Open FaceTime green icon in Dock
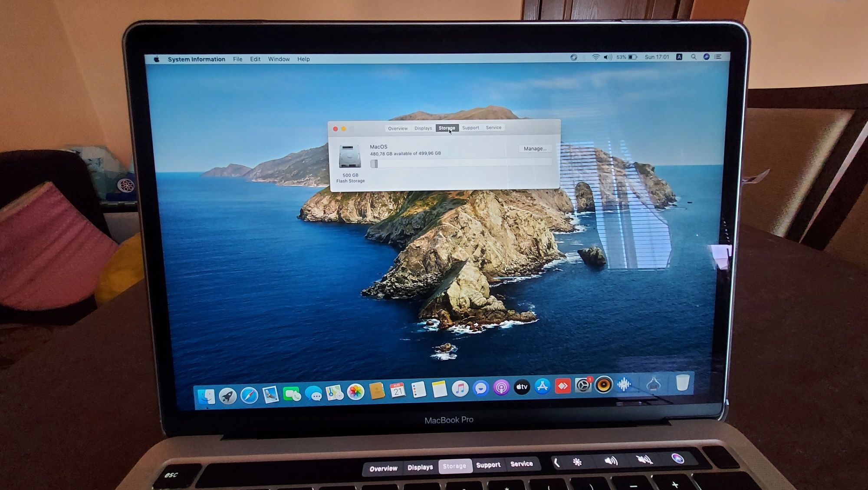868x490 pixels. (292, 394)
